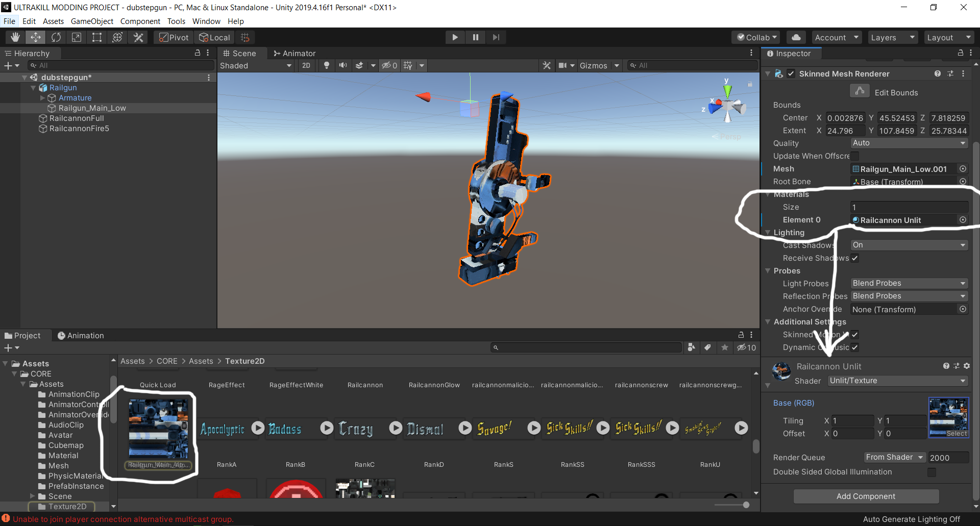
Task: Open the Account dropdown
Action: (837, 37)
